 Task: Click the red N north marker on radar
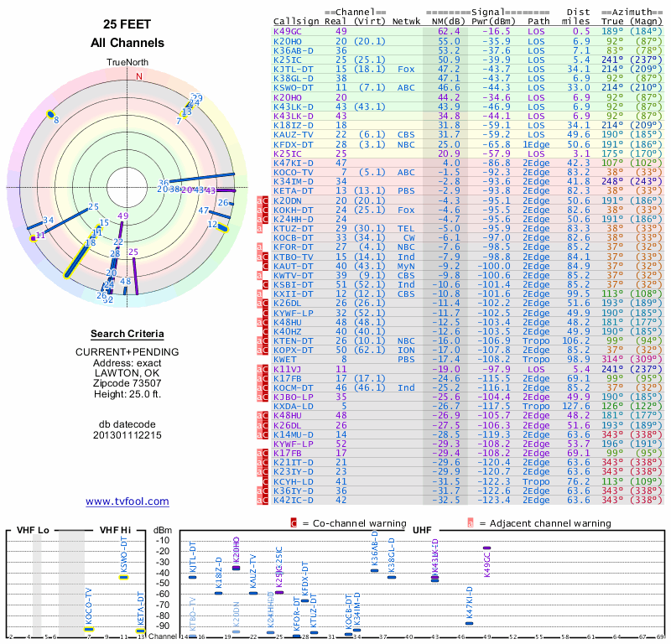tap(138, 76)
